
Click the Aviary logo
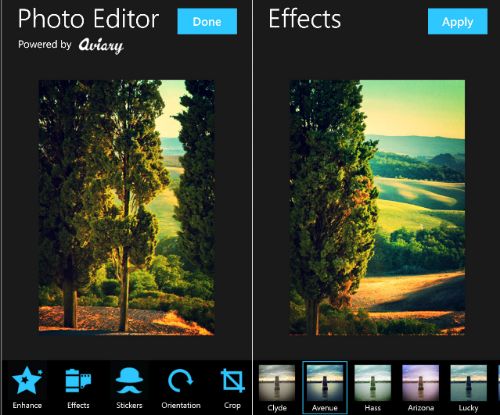(x=101, y=46)
